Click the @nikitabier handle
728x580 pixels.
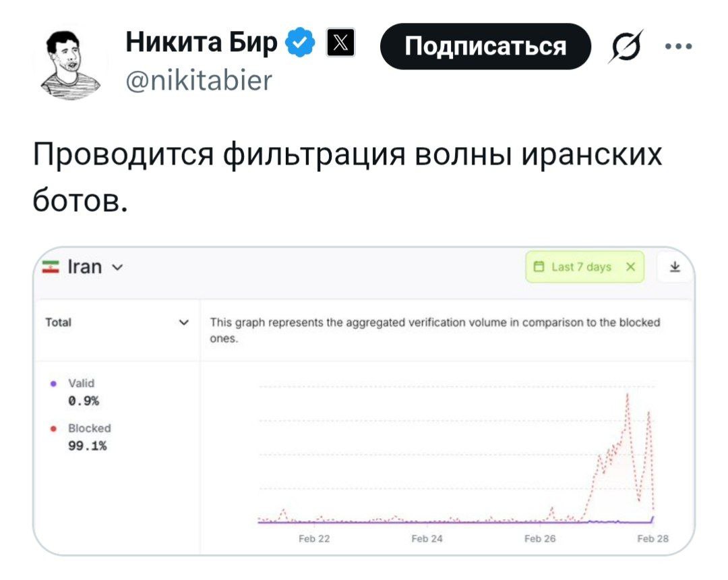pyautogui.click(x=199, y=81)
